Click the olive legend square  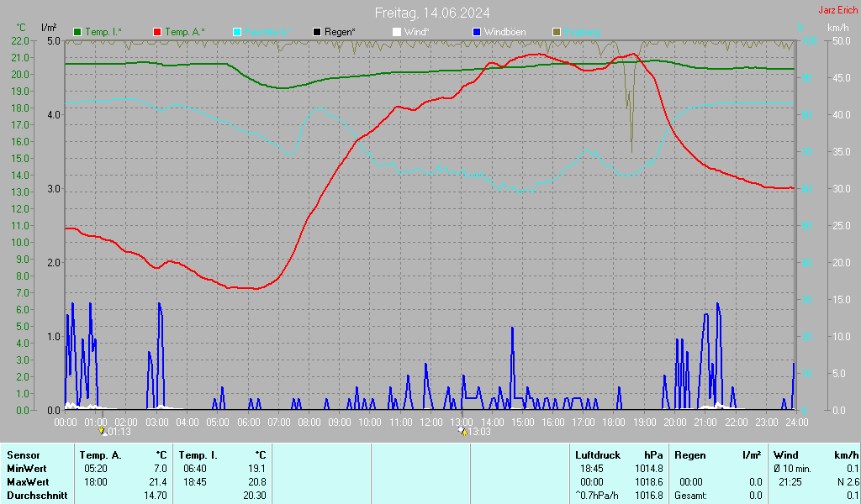tap(556, 32)
